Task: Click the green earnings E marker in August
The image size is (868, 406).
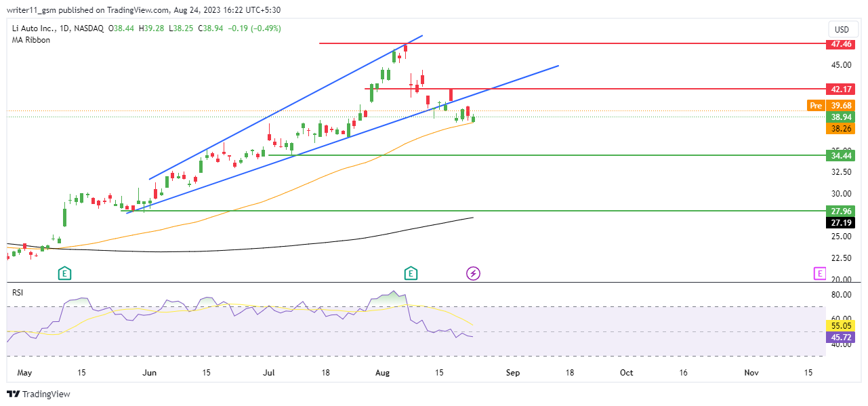Action: [411, 274]
